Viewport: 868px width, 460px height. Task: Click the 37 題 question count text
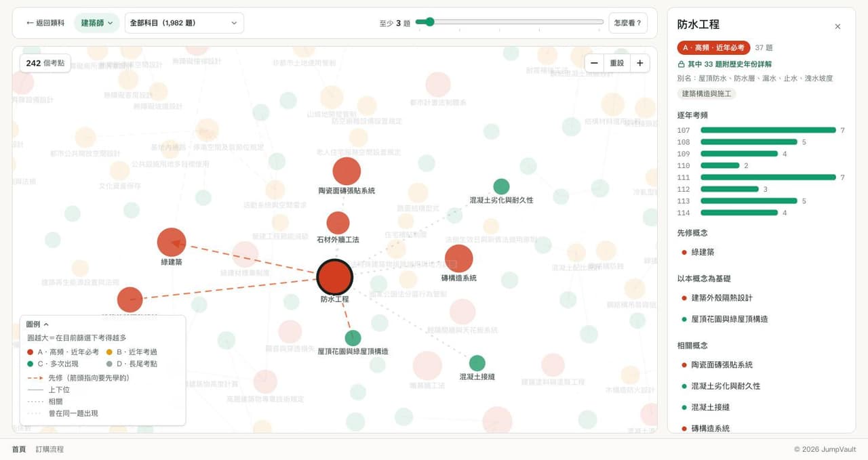(x=764, y=48)
